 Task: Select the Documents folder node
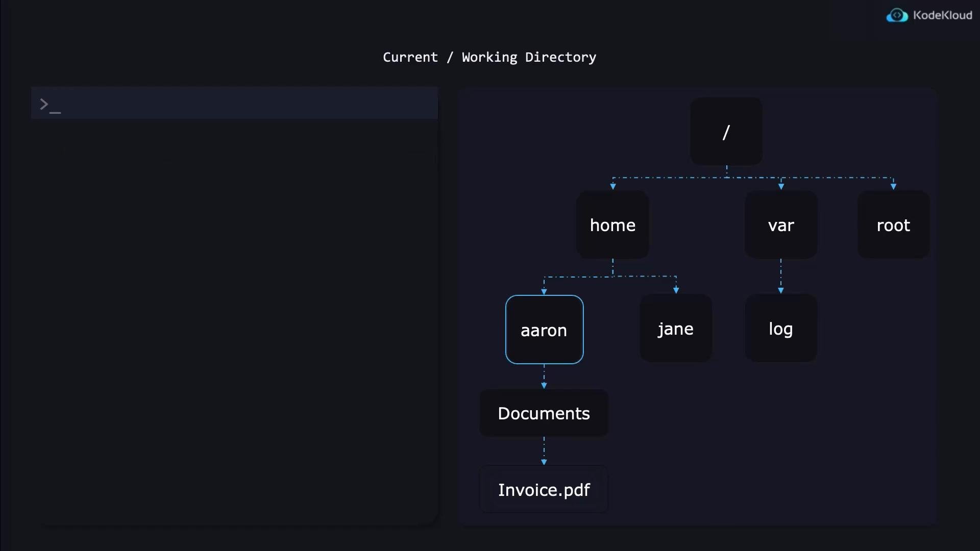coord(544,413)
